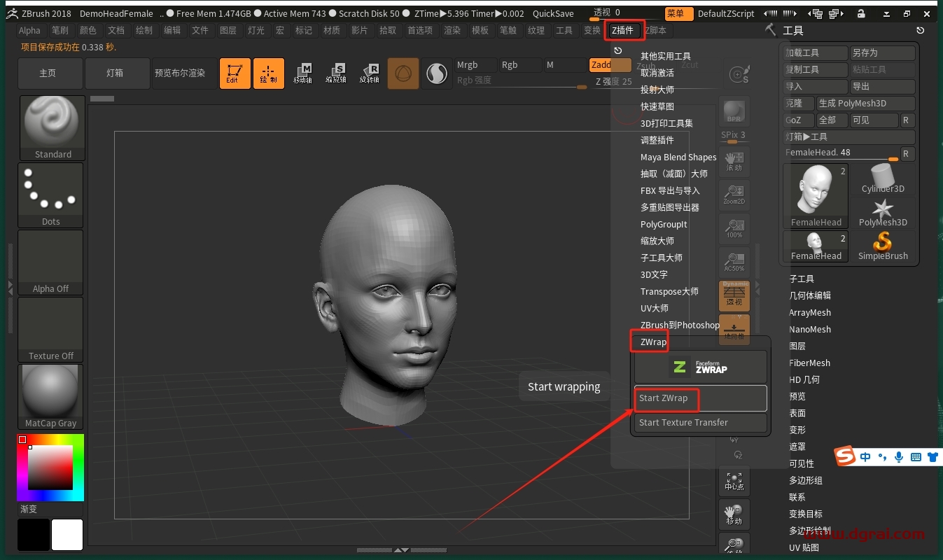
Task: Click the 生成 PolyMesh3D button
Action: point(865,103)
